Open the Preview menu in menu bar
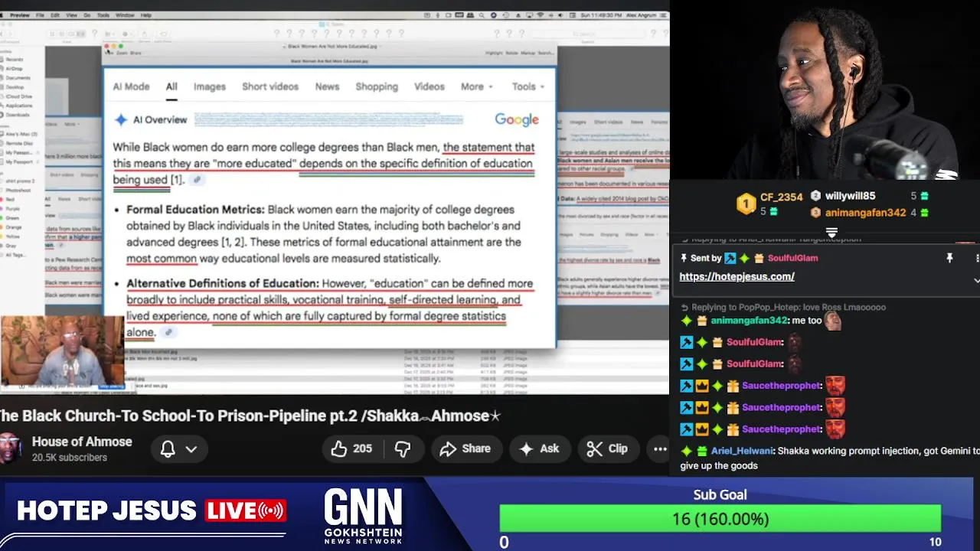980x551 pixels. point(20,15)
